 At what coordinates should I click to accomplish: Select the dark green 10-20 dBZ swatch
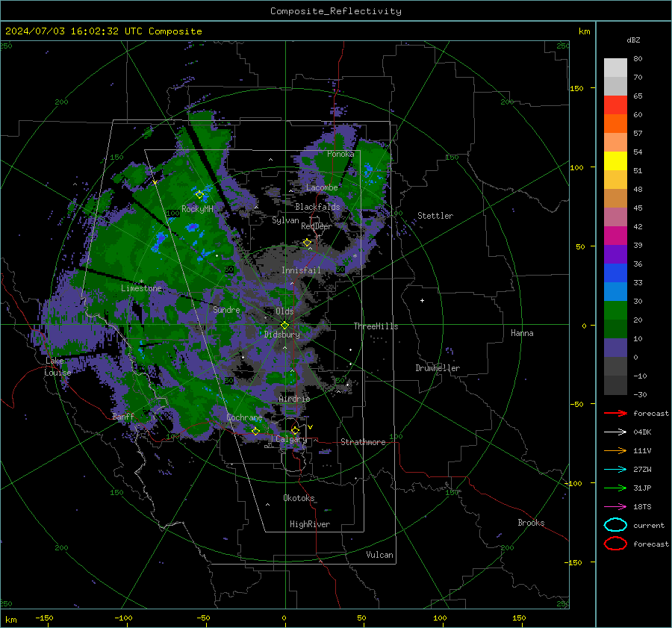[615, 329]
